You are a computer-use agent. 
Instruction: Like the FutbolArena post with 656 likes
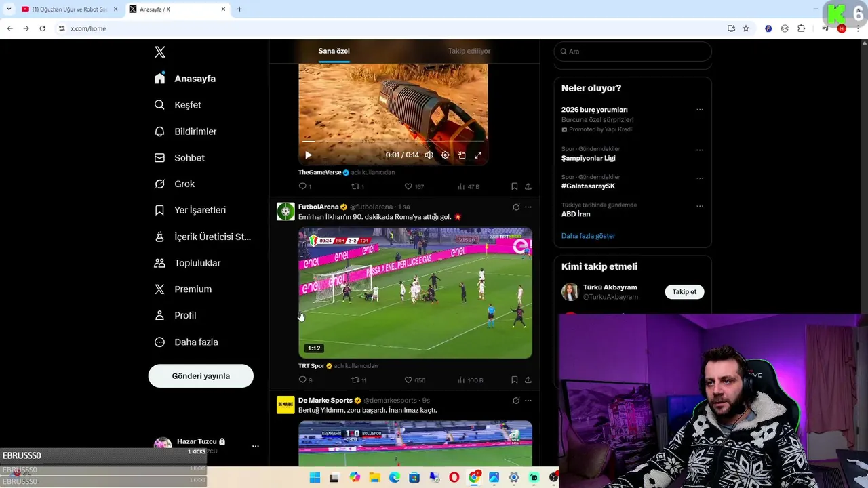point(414,380)
